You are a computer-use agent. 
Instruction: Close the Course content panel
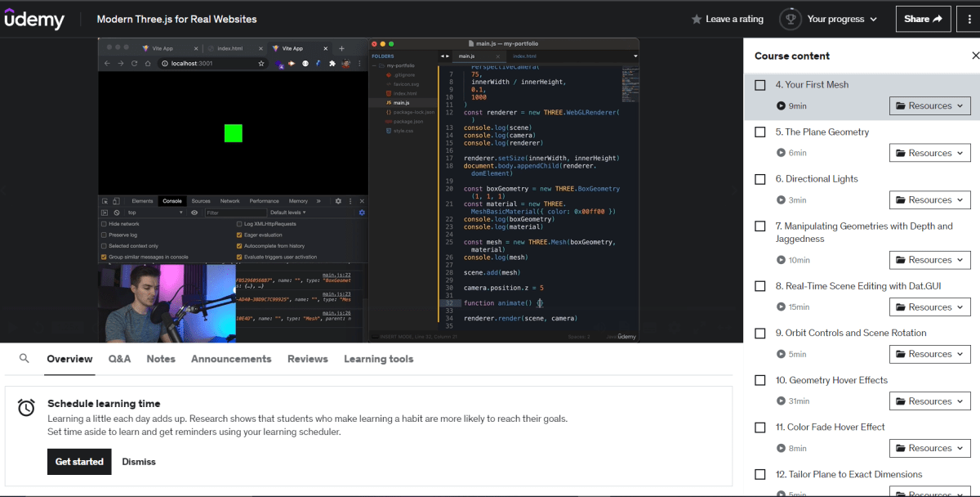[975, 56]
